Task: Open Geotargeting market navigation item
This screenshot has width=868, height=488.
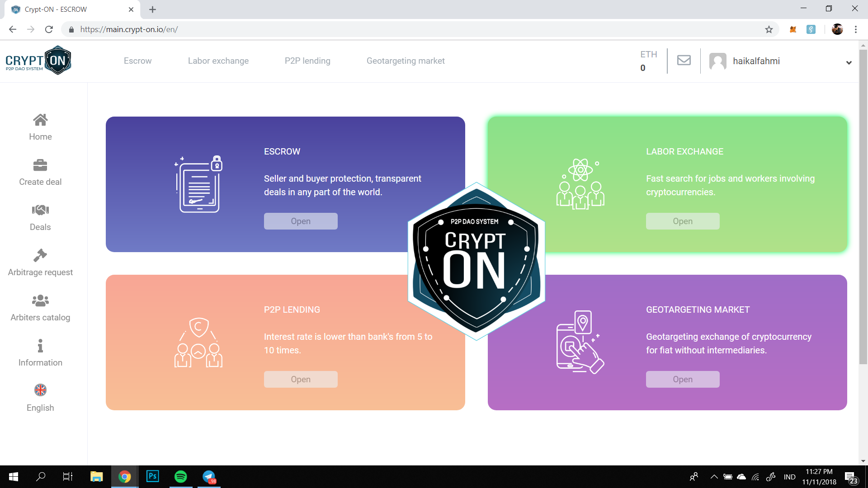Action: click(406, 61)
